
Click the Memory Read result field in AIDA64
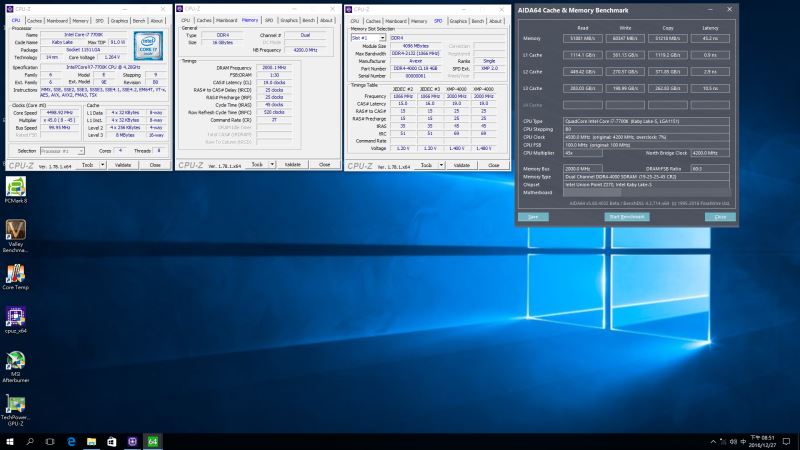pos(583,38)
